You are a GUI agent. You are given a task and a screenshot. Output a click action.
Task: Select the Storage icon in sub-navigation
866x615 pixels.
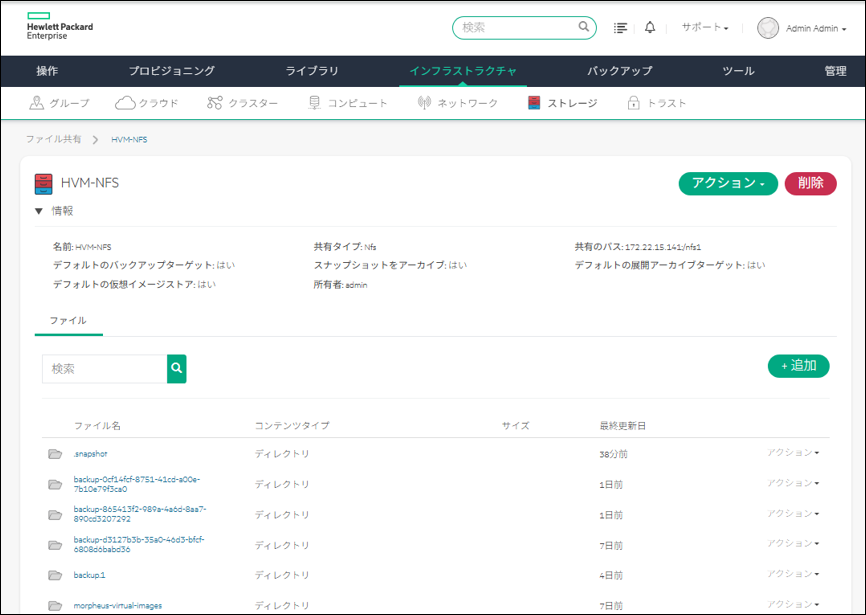coord(535,103)
